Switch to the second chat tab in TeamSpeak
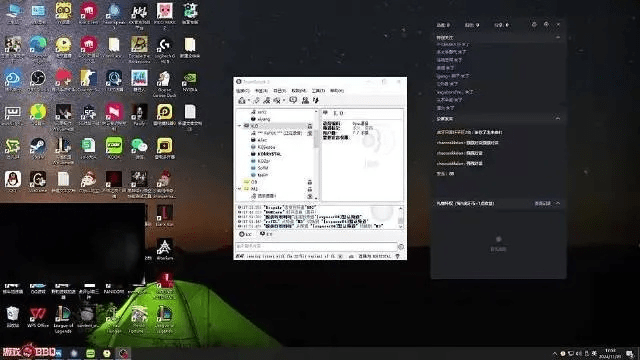This screenshot has height=360, width=640. point(266,234)
